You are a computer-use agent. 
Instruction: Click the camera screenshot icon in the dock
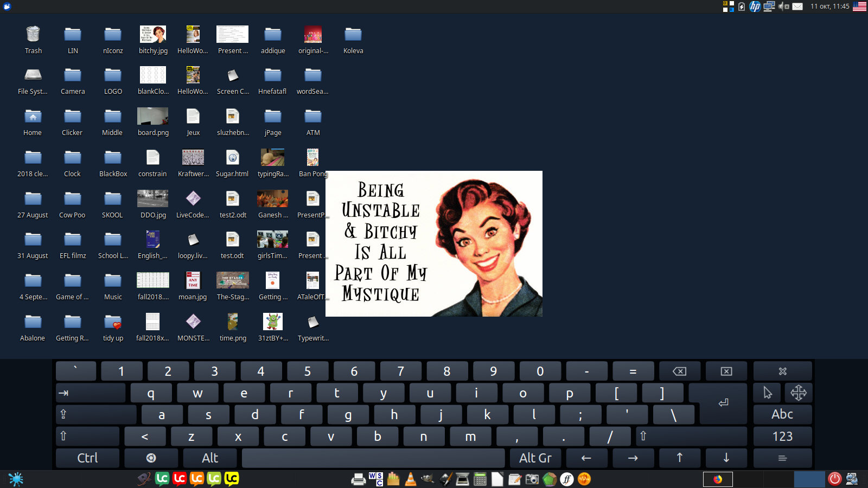532,479
